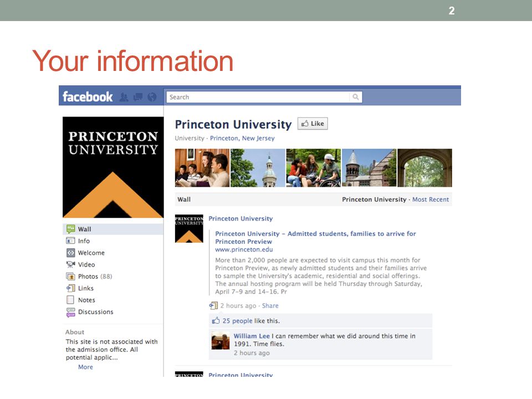Click William Lee's profile picture

point(221,341)
